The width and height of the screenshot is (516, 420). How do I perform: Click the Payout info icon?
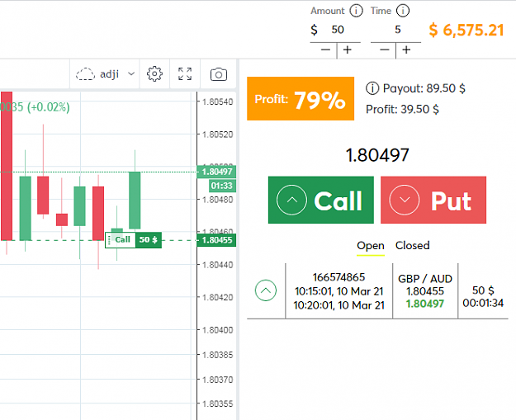pyautogui.click(x=372, y=88)
